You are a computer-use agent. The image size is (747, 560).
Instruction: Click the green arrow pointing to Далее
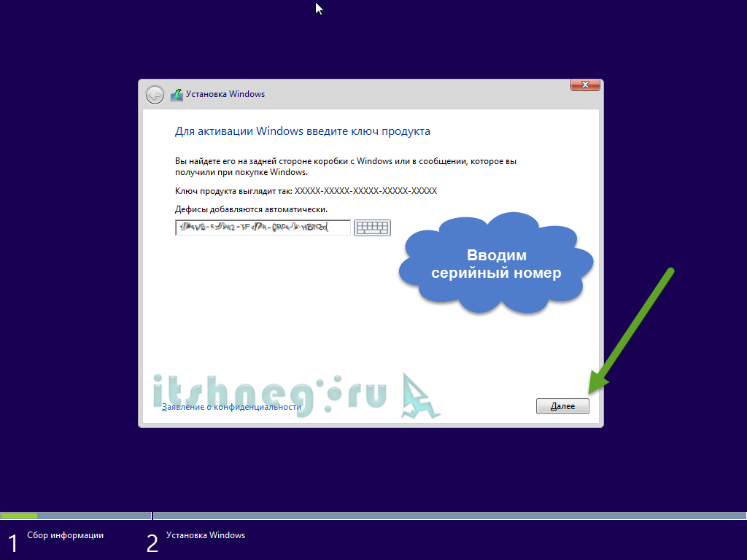(631, 330)
